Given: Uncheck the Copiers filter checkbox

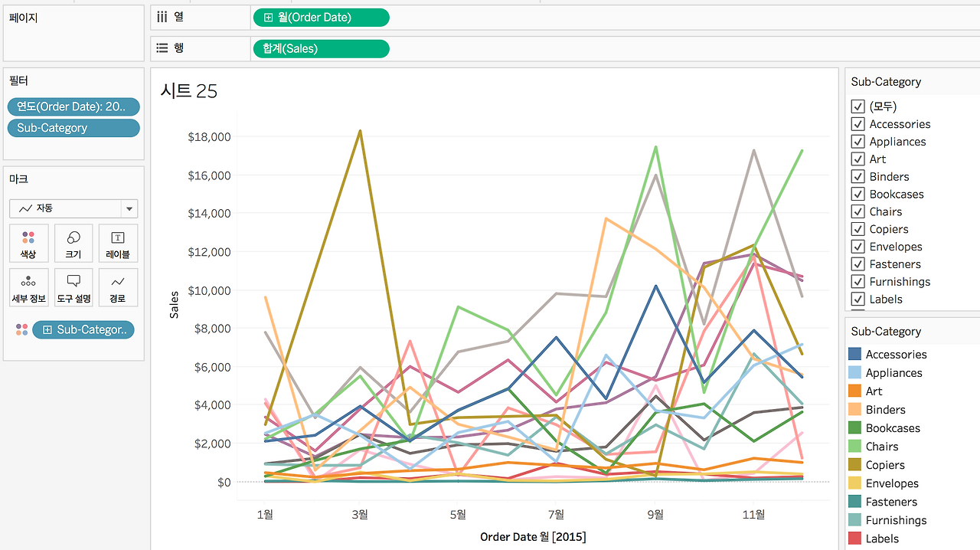Looking at the screenshot, I should coord(858,229).
